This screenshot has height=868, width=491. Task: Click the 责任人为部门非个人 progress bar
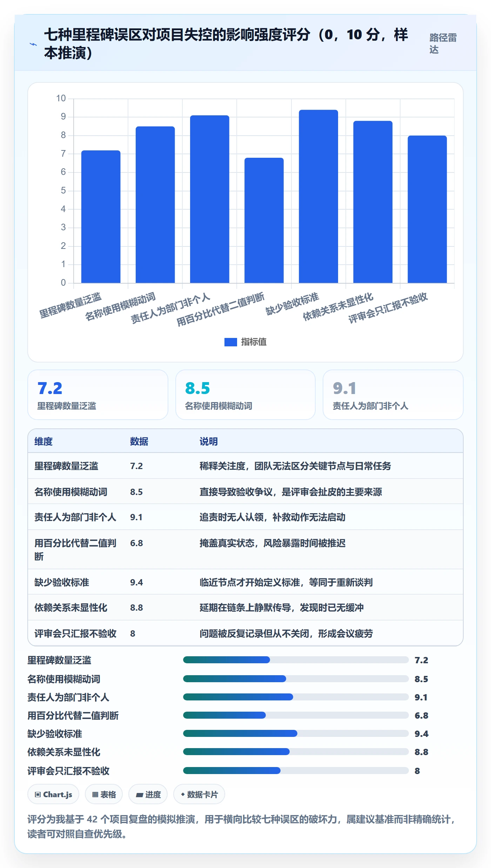(296, 697)
